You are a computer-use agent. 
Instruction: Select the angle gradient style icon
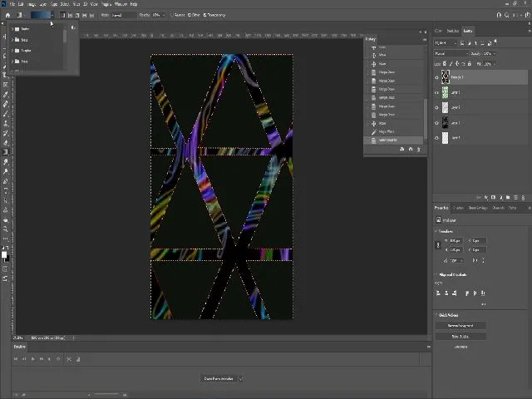coord(77,15)
